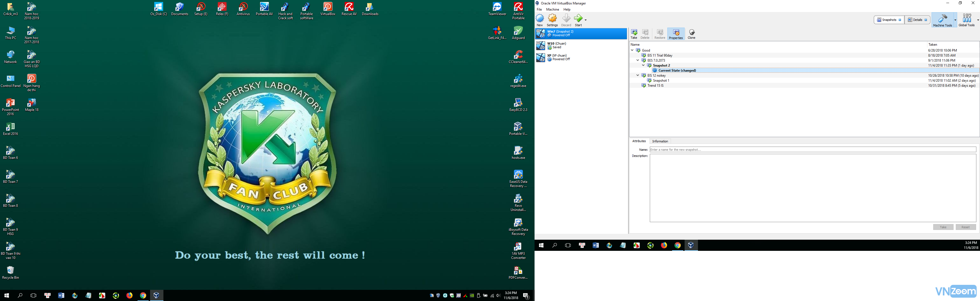
Task: Open the regedit.exe desktop shortcut
Action: (518, 81)
